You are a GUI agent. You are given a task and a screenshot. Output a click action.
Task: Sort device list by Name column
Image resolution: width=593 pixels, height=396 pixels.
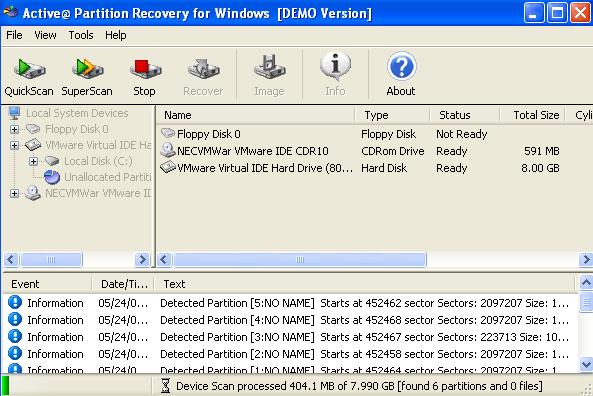click(256, 115)
